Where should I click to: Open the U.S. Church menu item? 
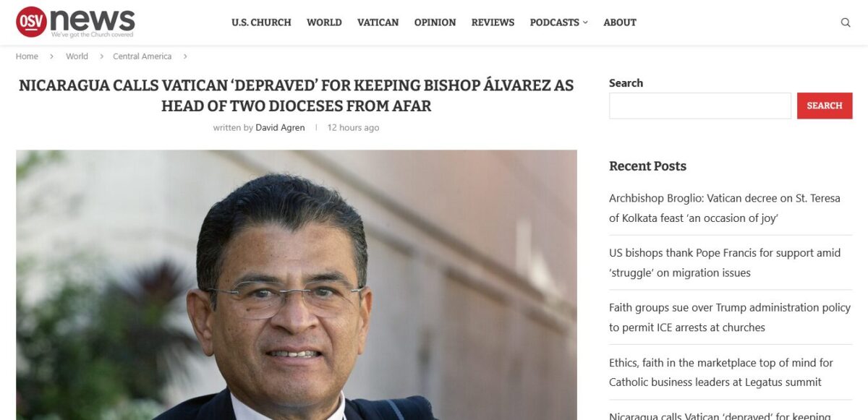(261, 22)
